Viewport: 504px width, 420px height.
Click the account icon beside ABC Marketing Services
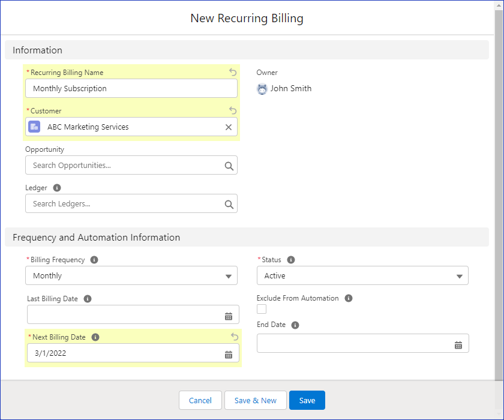coord(34,127)
